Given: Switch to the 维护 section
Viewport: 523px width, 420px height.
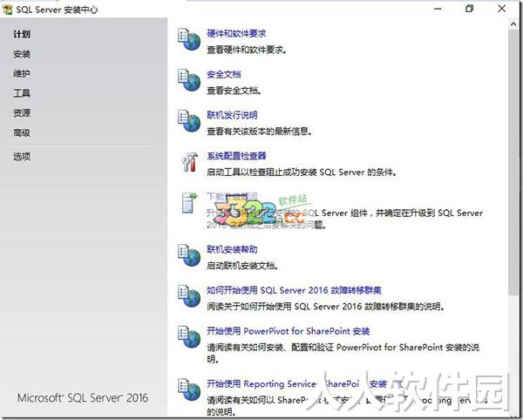Looking at the screenshot, I should (22, 73).
